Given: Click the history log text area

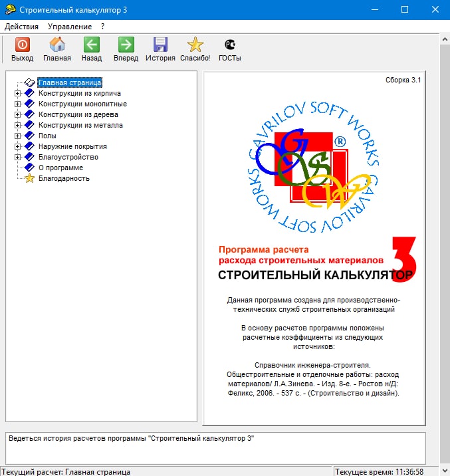Looking at the screenshot, I should tap(215, 448).
